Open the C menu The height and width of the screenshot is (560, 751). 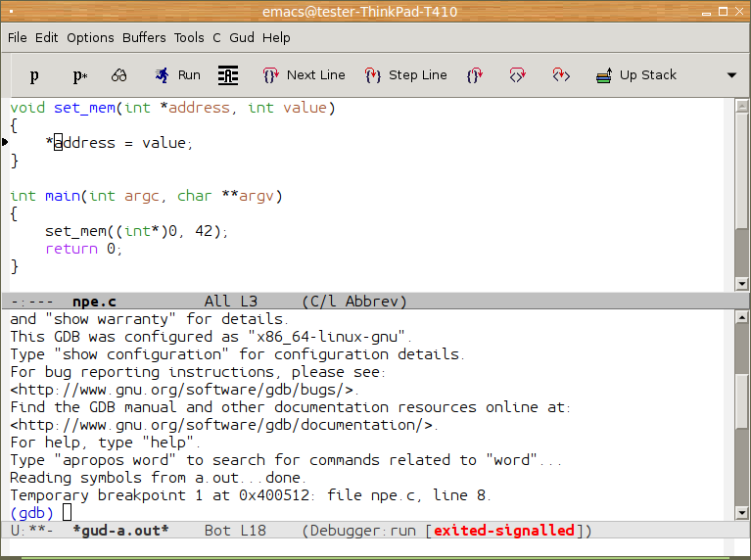click(x=216, y=37)
